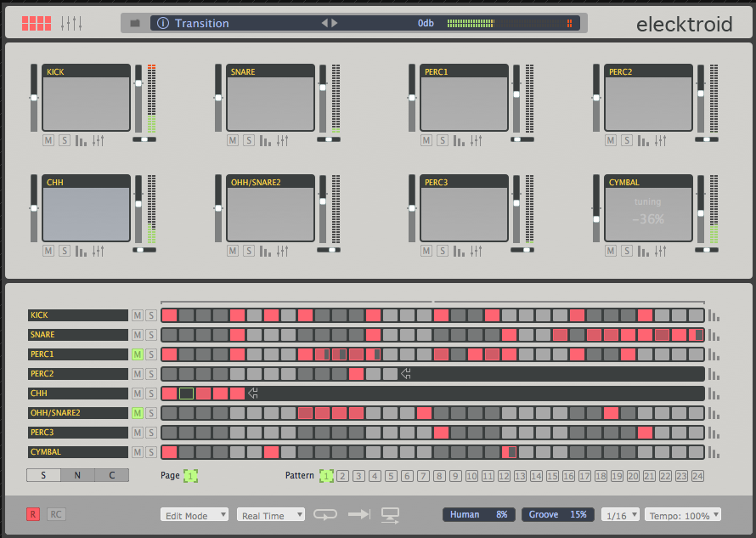Open the 1/16 step resolution dropdown
756x538 pixels.
620,515
